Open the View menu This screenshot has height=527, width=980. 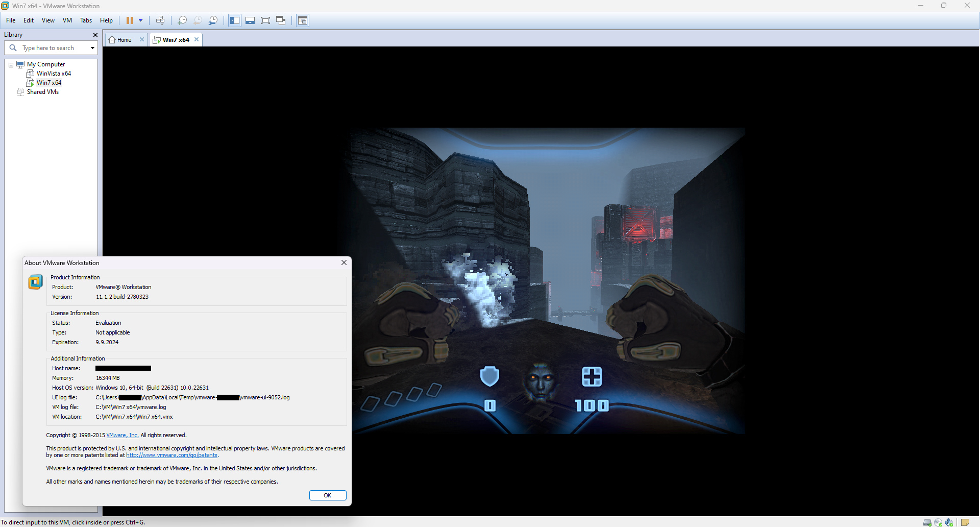[48, 20]
